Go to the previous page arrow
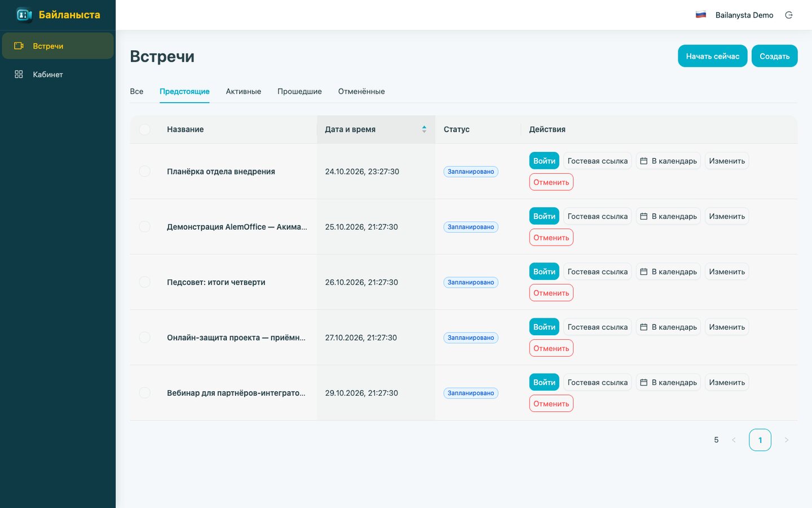 point(734,440)
